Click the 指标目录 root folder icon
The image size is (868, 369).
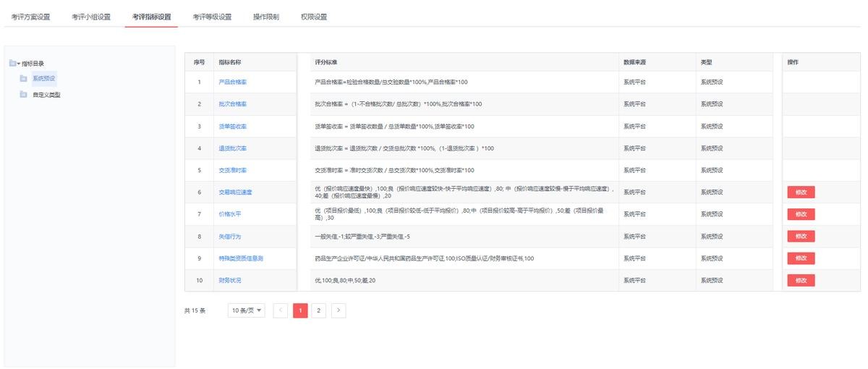click(12, 63)
